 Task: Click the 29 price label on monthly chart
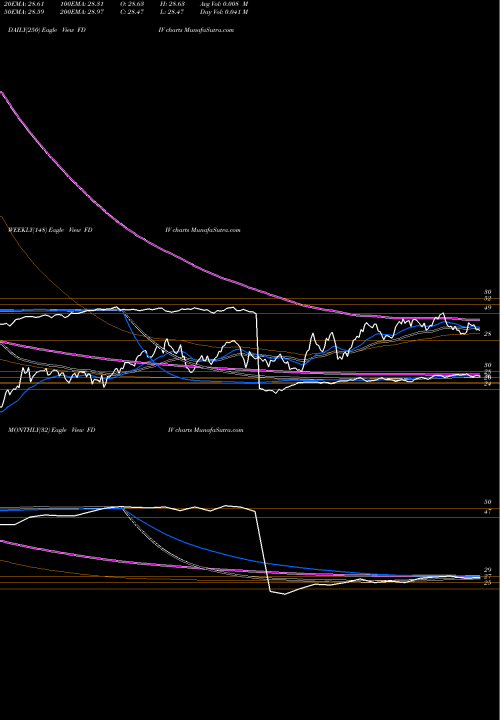coord(488,569)
